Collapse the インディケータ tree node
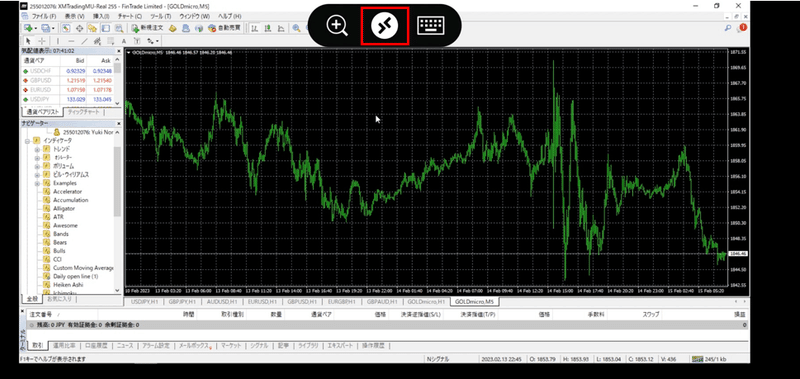The image size is (800, 379). point(28,140)
